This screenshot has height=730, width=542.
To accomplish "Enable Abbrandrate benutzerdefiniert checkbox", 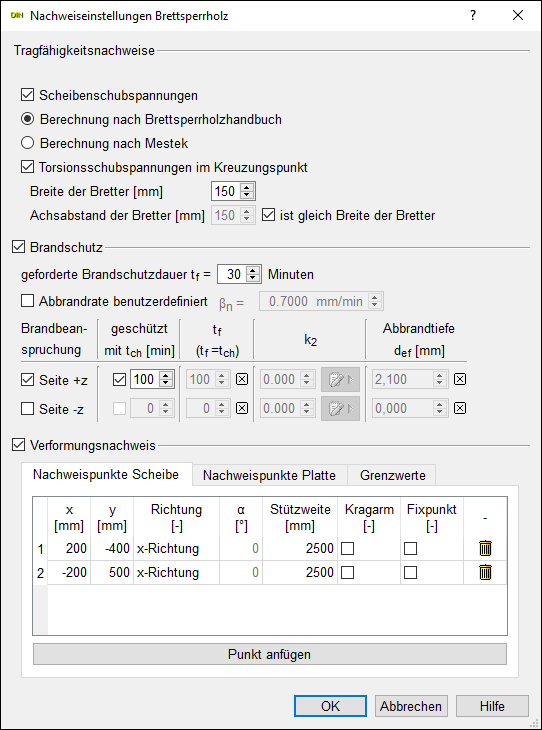I will (27, 301).
